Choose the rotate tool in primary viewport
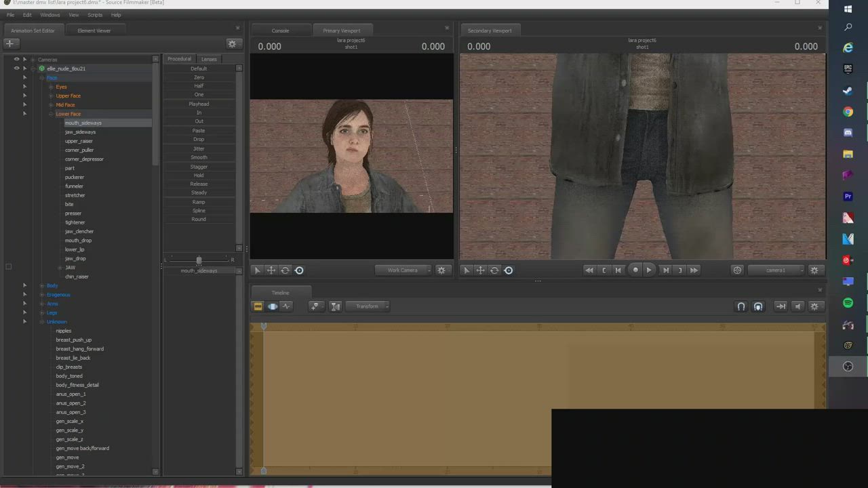The width and height of the screenshot is (868, 488). tap(285, 270)
